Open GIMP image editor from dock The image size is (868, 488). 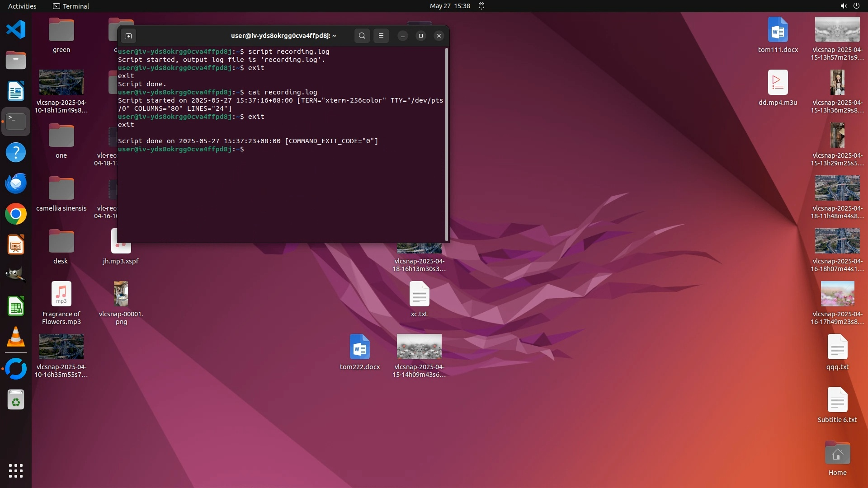[x=16, y=275]
